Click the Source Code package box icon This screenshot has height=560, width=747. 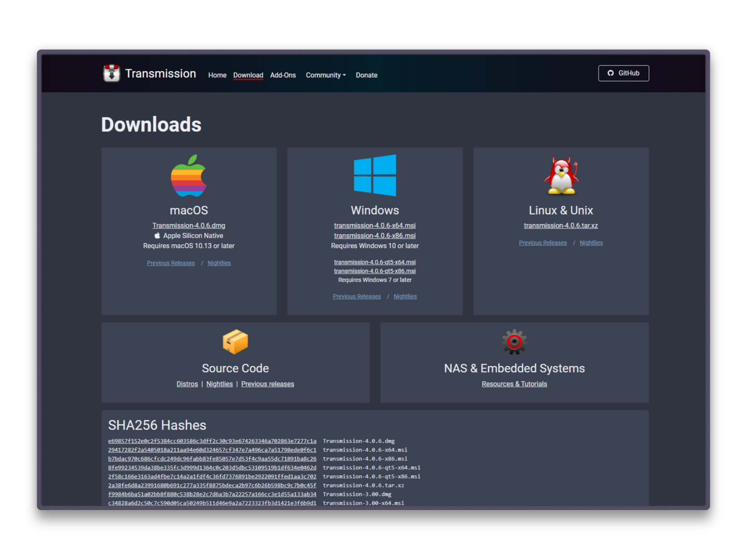pyautogui.click(x=235, y=342)
